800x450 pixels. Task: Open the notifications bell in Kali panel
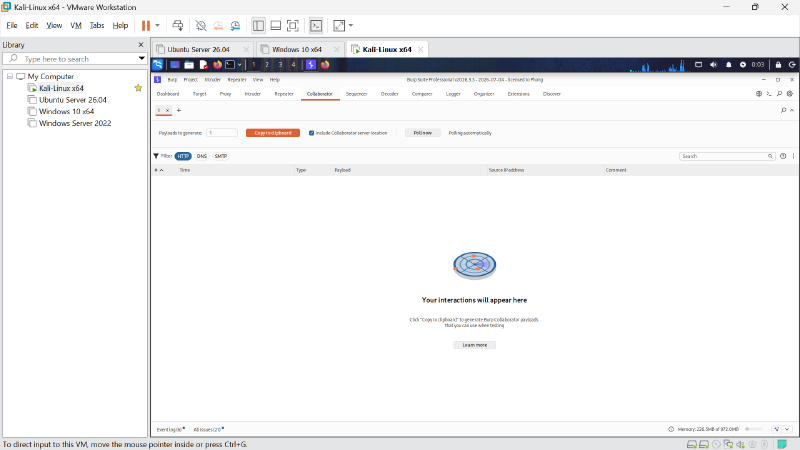click(729, 65)
